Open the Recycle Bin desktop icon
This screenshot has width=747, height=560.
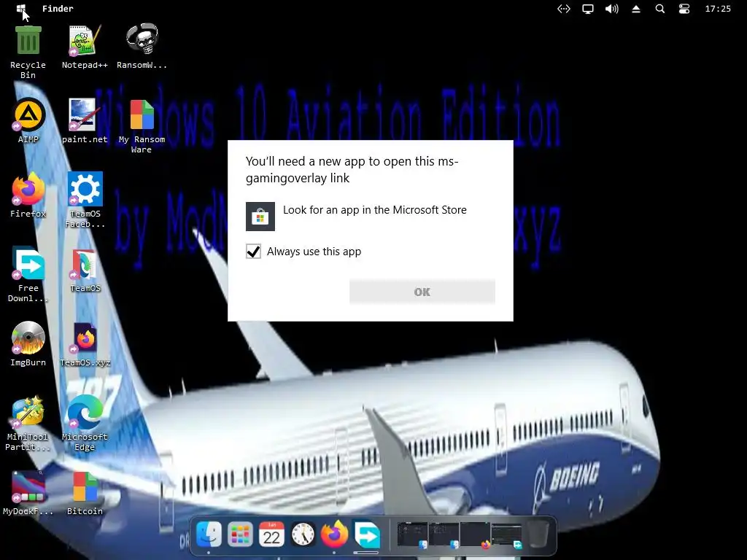[28, 40]
